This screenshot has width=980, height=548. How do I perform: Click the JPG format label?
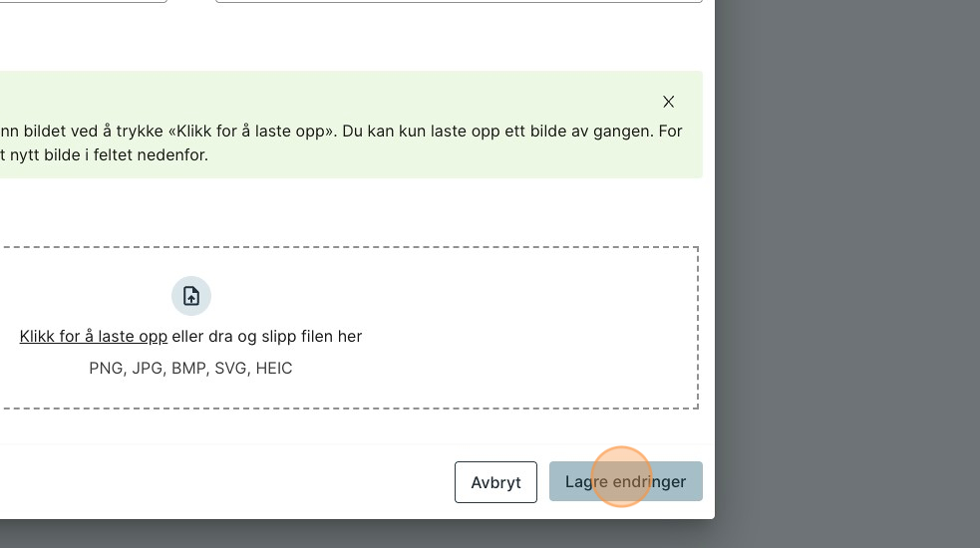pos(148,369)
